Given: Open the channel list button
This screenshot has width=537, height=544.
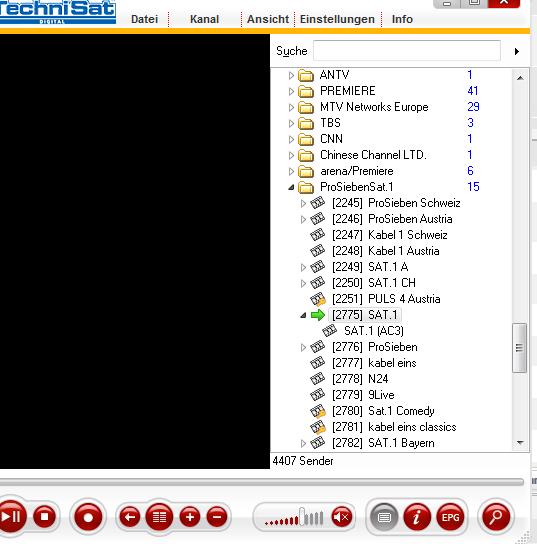Looking at the screenshot, I should pyautogui.click(x=160, y=517).
